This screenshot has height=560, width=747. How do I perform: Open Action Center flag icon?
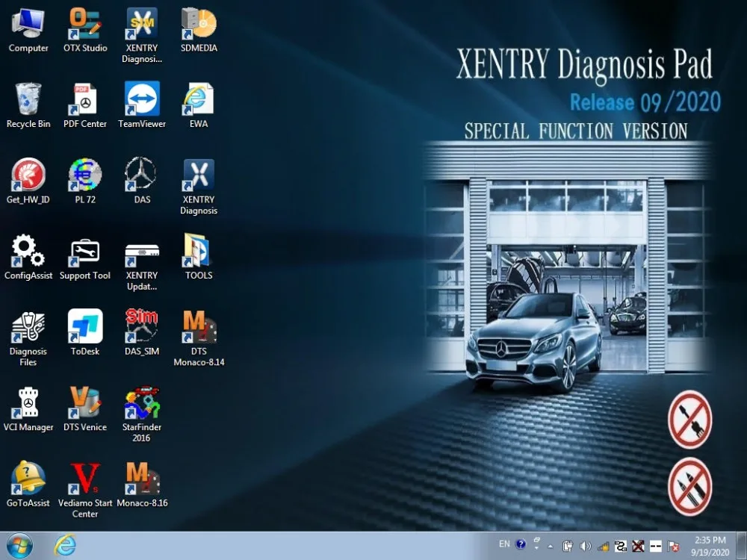(673, 547)
